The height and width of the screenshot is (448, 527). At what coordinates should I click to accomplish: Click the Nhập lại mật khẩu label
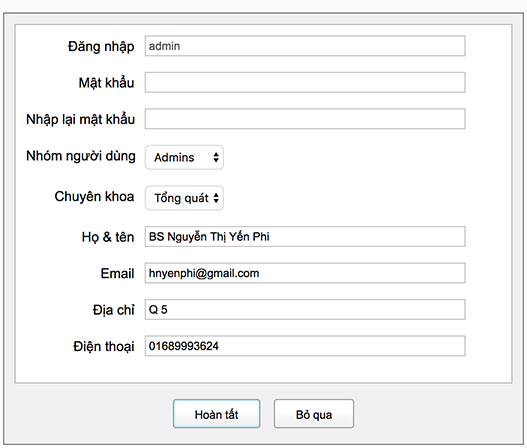click(x=81, y=119)
